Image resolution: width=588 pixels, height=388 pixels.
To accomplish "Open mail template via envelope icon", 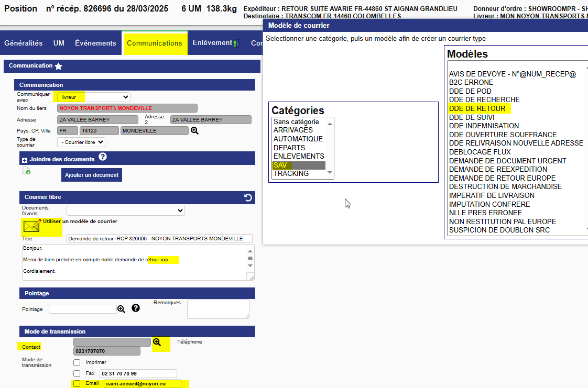I will pyautogui.click(x=32, y=226).
